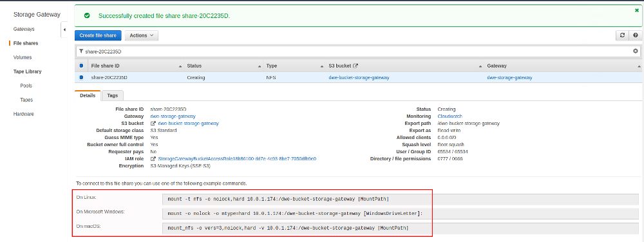Image resolution: width=644 pixels, height=242 pixels.
Task: Switch to the Tags tab
Action: [113, 95]
